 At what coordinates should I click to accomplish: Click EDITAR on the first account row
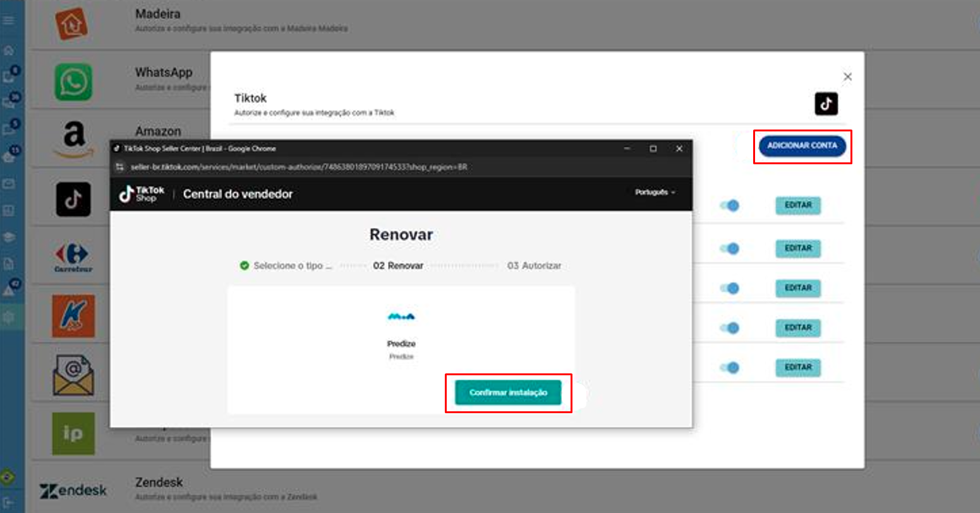[798, 205]
